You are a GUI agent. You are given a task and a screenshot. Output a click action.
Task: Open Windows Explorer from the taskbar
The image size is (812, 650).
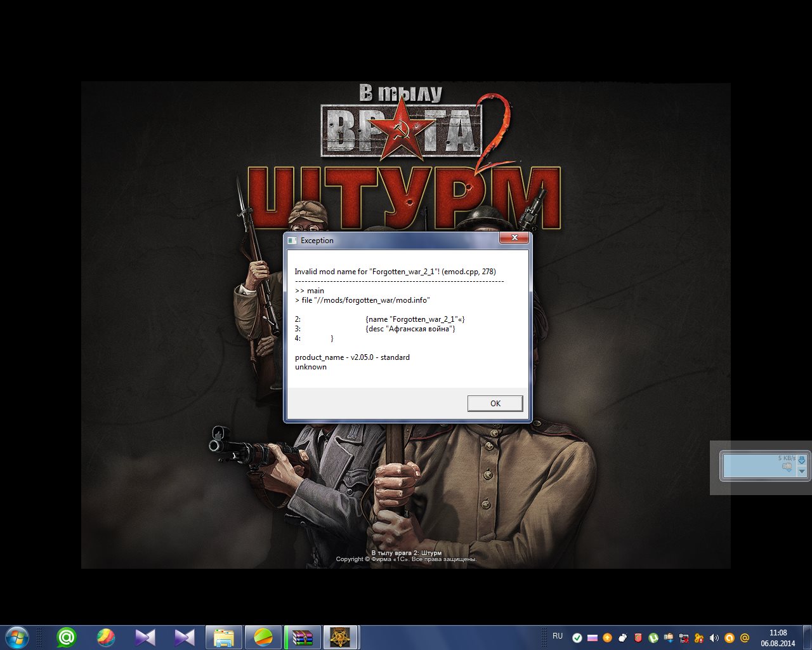point(224,637)
